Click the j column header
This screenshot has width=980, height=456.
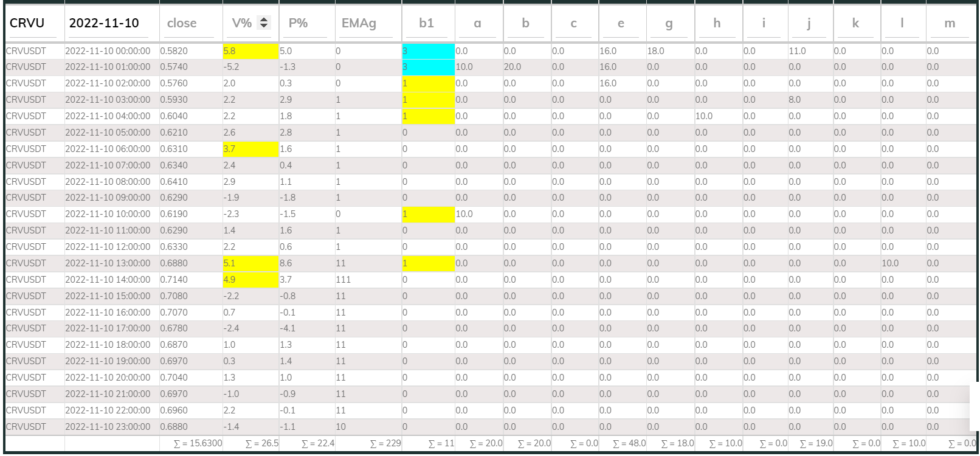(809, 23)
